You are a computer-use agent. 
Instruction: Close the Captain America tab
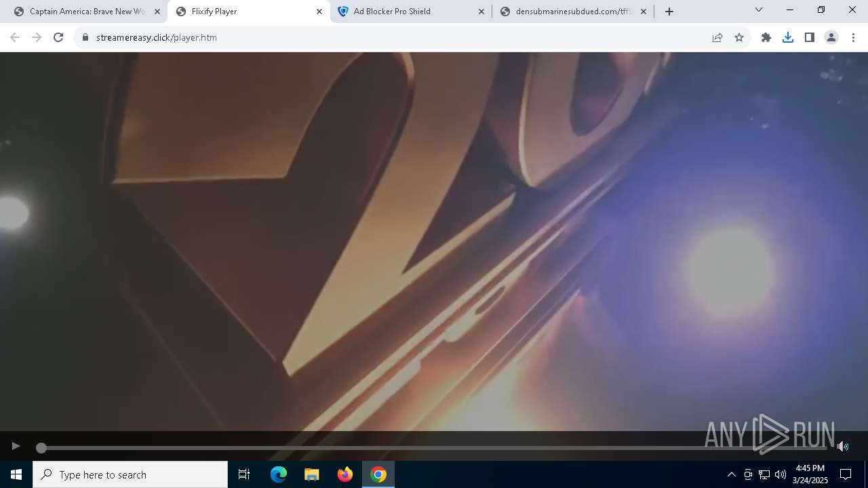(157, 12)
